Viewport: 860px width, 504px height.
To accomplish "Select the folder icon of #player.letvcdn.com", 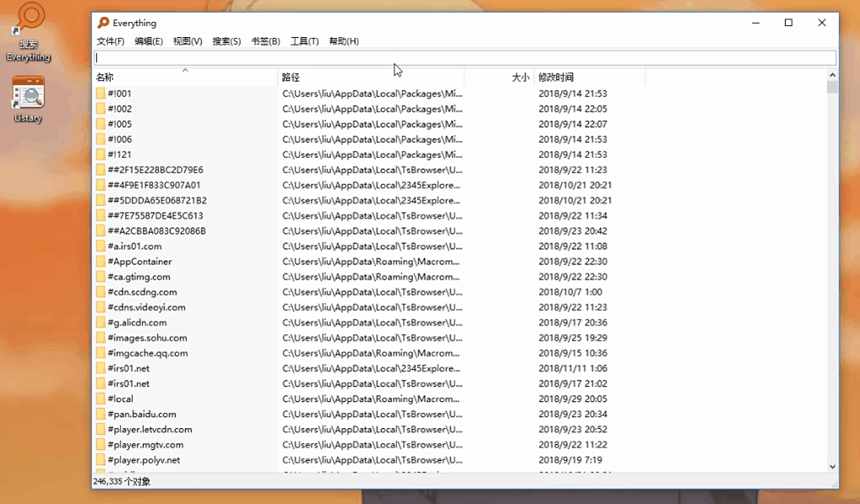I will [x=101, y=430].
